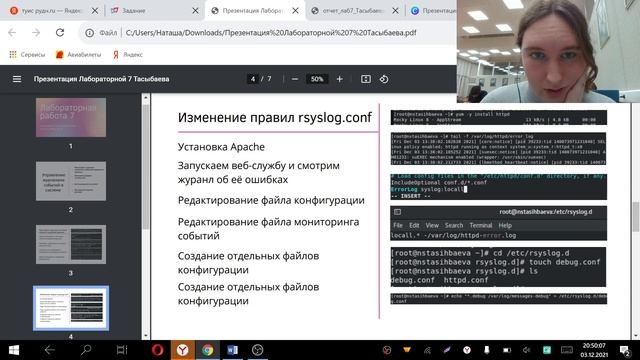This screenshot has width=640, height=360.
Task: Click the text Установка Apache
Action: pyautogui.click(x=221, y=147)
